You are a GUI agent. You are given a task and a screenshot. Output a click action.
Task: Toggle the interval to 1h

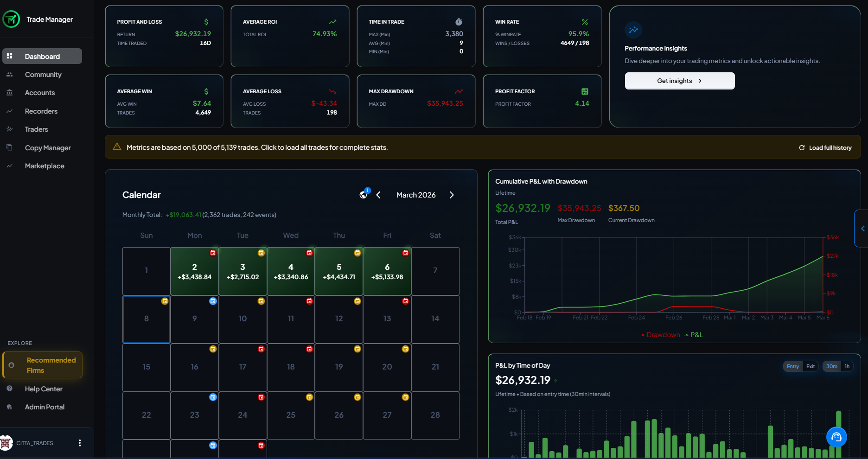[848, 366]
